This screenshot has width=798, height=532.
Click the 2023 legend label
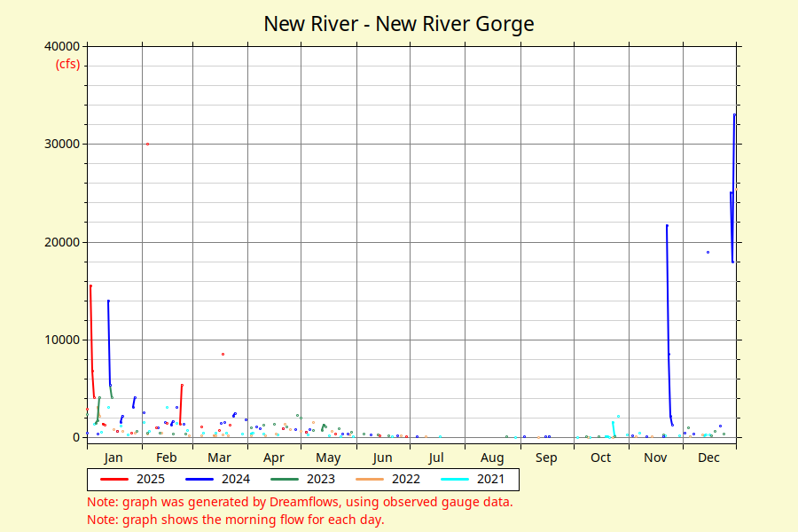pyautogui.click(x=321, y=479)
